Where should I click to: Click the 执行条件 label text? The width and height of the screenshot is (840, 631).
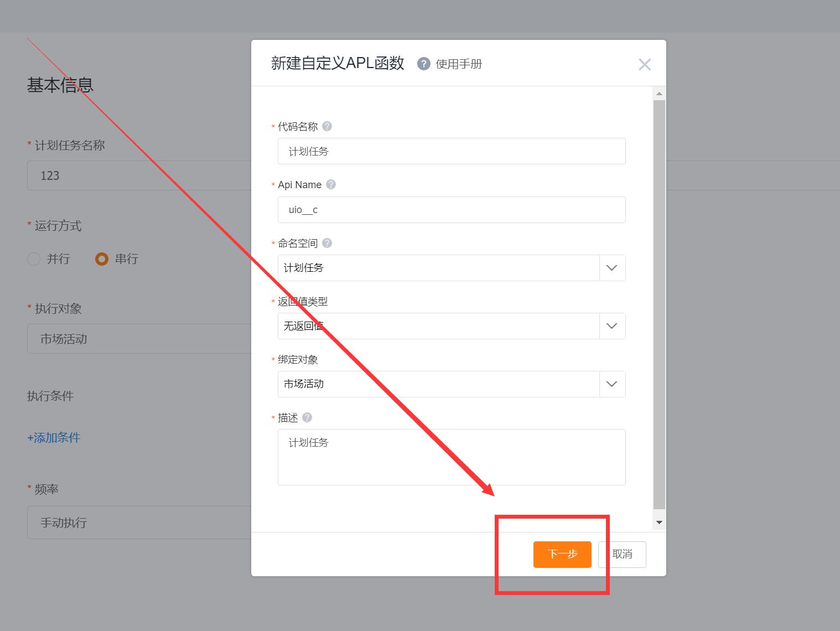point(50,396)
